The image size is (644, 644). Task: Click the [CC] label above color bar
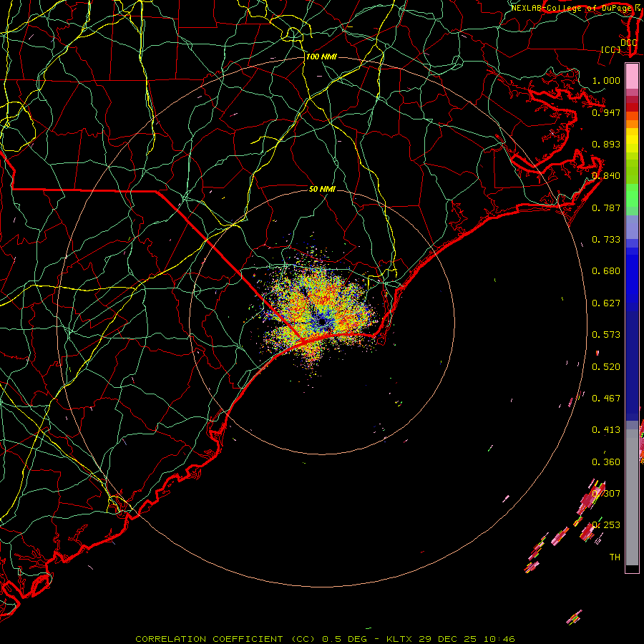[x=611, y=49]
